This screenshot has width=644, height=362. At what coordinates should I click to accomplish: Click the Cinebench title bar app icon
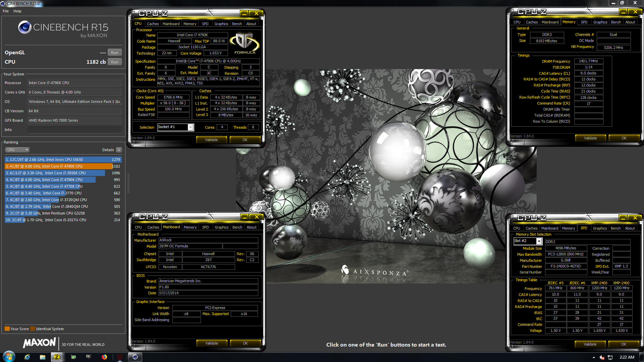pos(3,3)
